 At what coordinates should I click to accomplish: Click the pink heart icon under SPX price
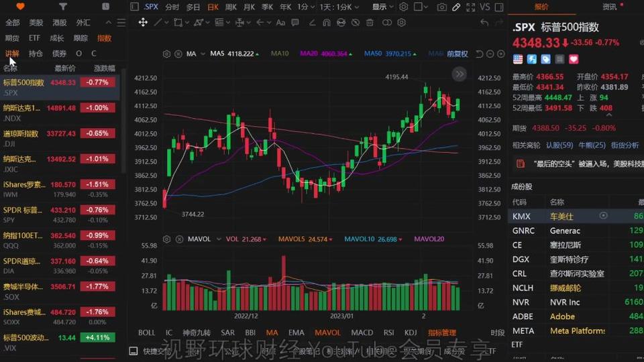pyautogui.click(x=574, y=60)
